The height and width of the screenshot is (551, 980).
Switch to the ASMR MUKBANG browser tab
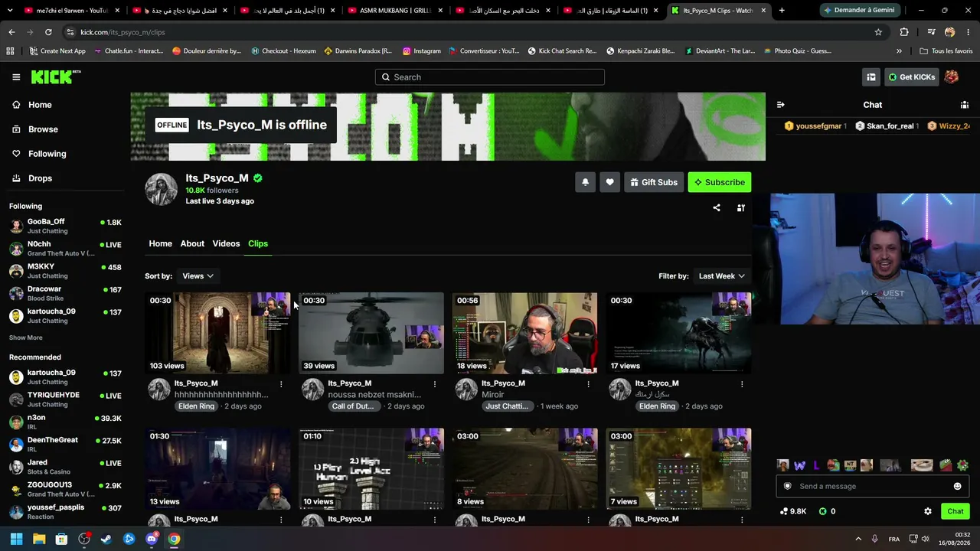click(x=396, y=11)
